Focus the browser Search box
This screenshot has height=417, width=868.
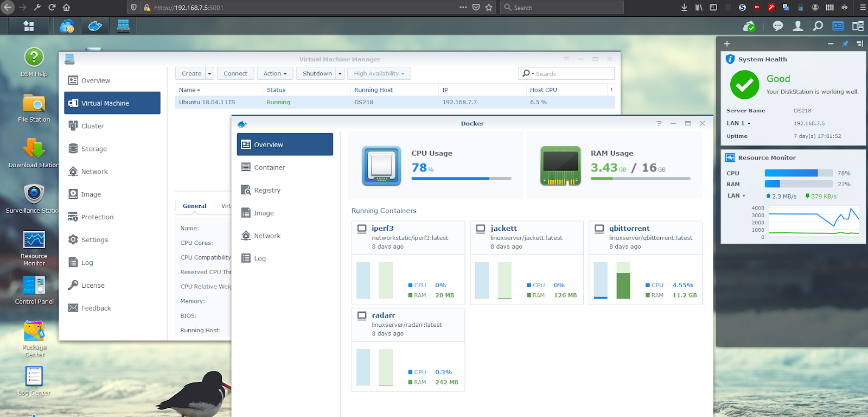point(561,8)
